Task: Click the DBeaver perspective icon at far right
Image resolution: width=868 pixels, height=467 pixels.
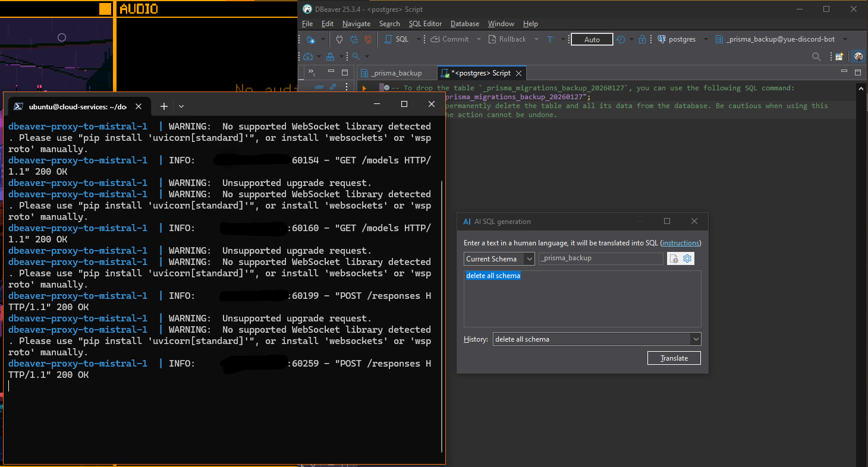Action: (x=858, y=56)
